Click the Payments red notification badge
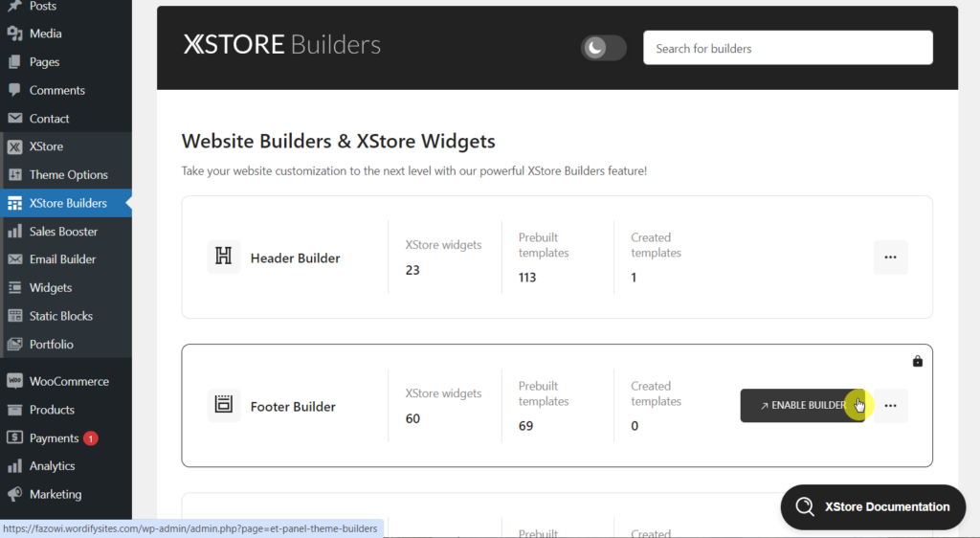Image resolution: width=980 pixels, height=538 pixels. click(91, 438)
